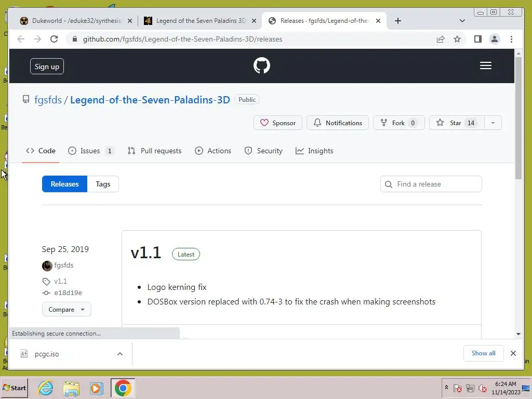The height and width of the screenshot is (399, 532).
Task: View the Insights tab
Action: click(x=314, y=151)
